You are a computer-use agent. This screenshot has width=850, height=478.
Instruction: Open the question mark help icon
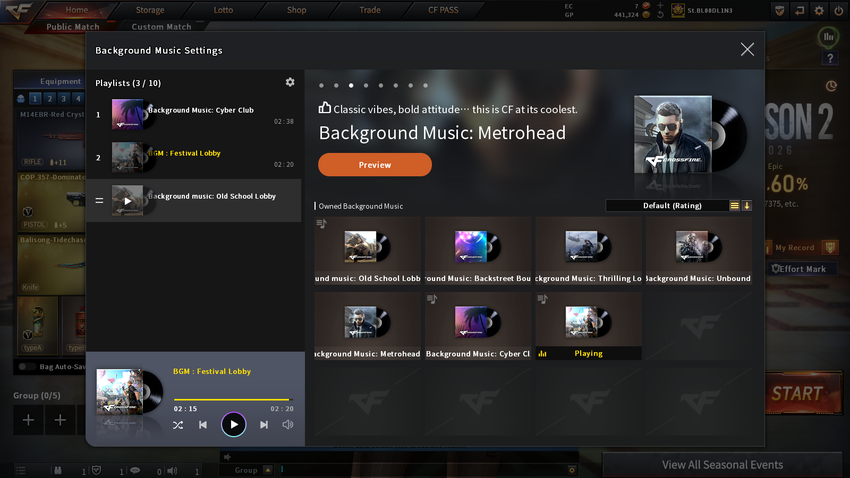[x=830, y=58]
